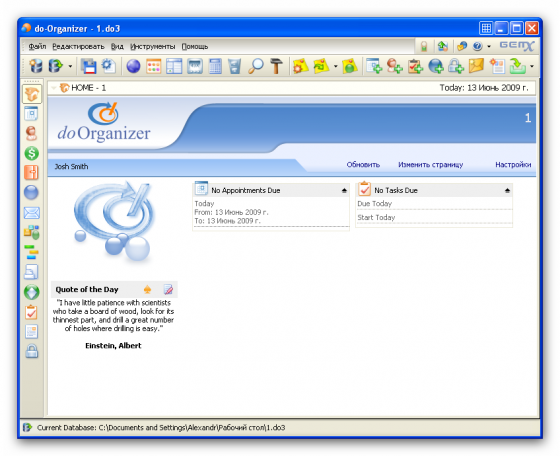Click the save floppy disk icon
560x456 pixels.
(x=89, y=66)
